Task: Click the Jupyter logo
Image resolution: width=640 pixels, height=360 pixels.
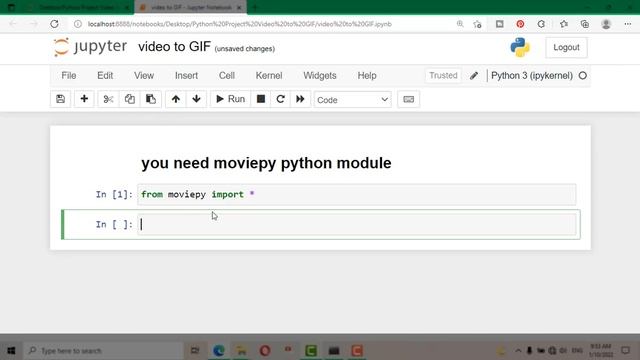Action: [x=90, y=47]
